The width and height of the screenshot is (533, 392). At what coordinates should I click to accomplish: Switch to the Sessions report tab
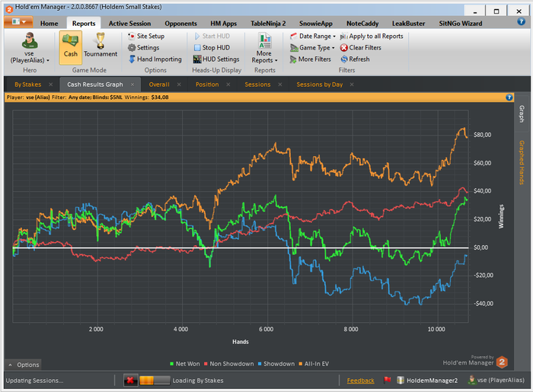[257, 84]
